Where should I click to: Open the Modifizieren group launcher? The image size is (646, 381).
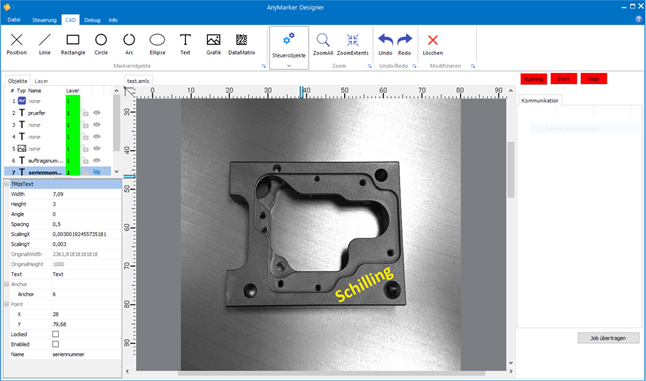coord(473,66)
